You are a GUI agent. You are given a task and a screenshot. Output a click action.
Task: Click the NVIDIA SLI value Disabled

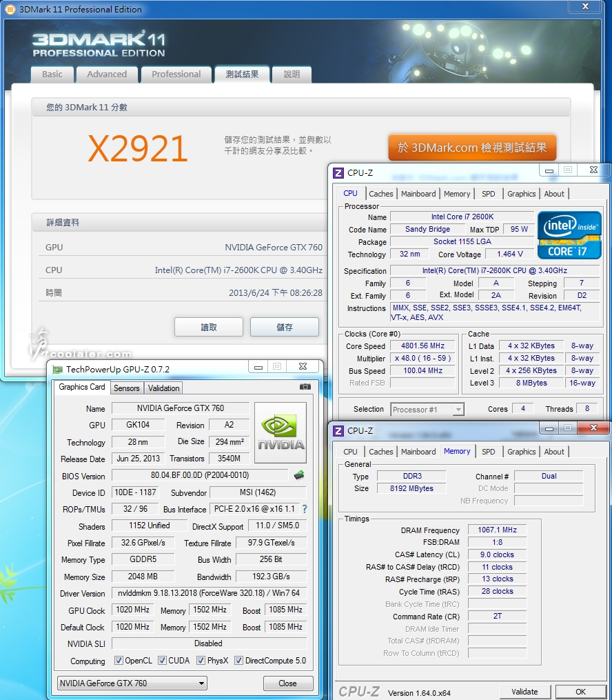tap(209, 643)
